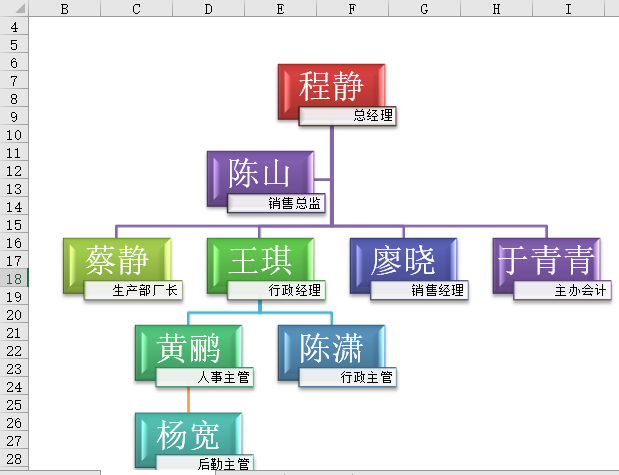Click the 行政主管 title label
Screen dimensions: 619x475
click(x=347, y=378)
